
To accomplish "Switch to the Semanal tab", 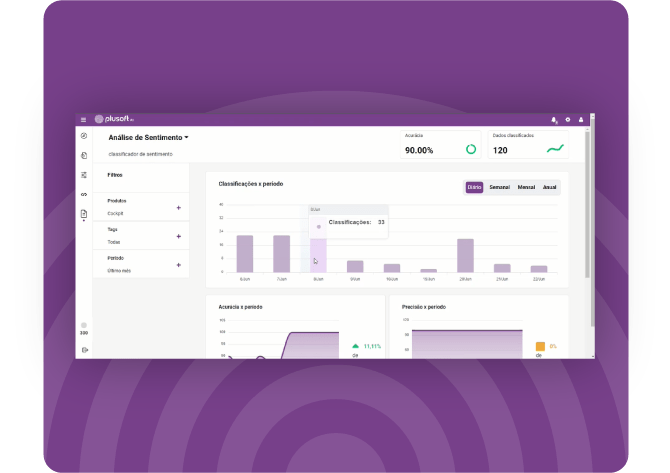I will 500,187.
